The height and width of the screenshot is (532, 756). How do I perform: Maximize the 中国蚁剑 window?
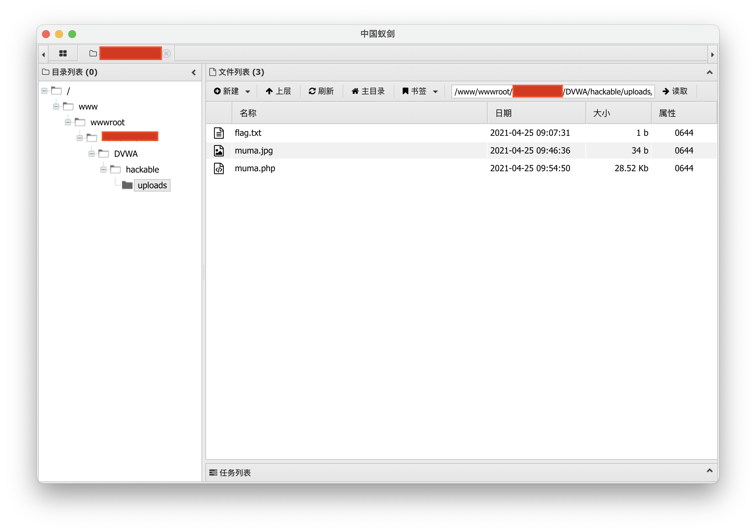coord(73,34)
